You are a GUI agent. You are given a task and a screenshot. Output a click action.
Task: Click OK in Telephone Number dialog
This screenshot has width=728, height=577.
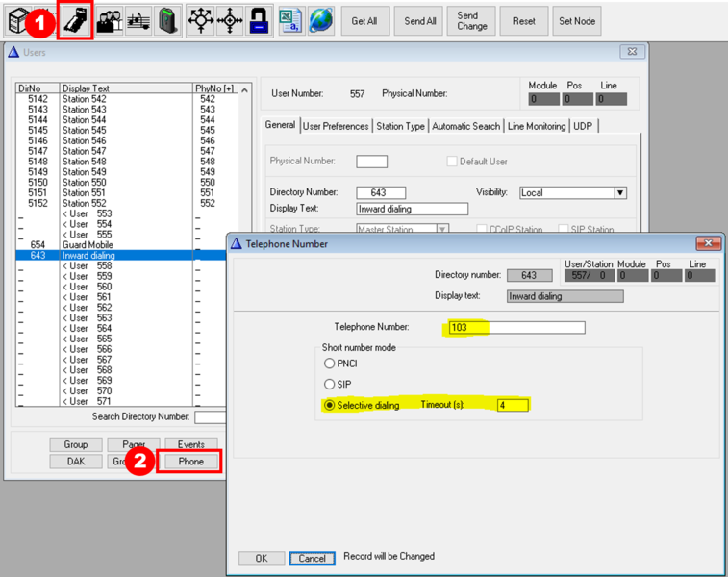click(x=262, y=558)
